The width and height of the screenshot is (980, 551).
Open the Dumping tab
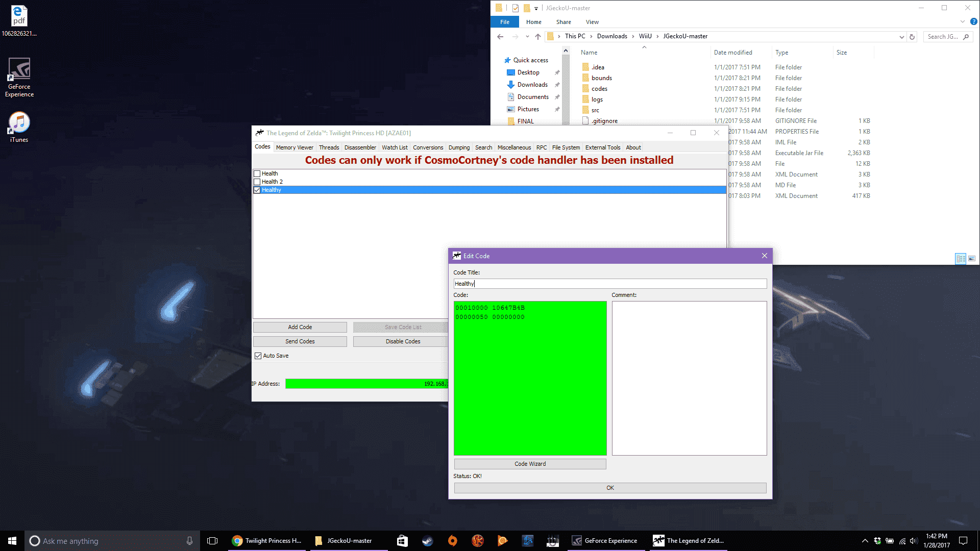tap(459, 147)
